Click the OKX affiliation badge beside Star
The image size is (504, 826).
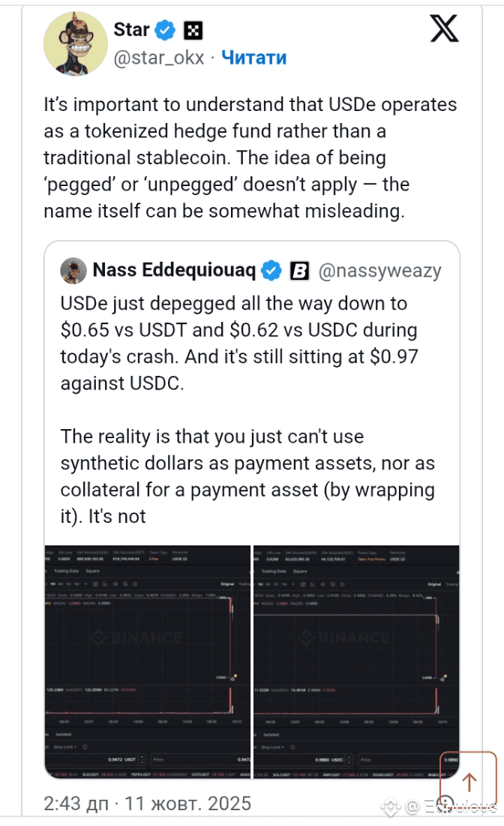pos(193,31)
